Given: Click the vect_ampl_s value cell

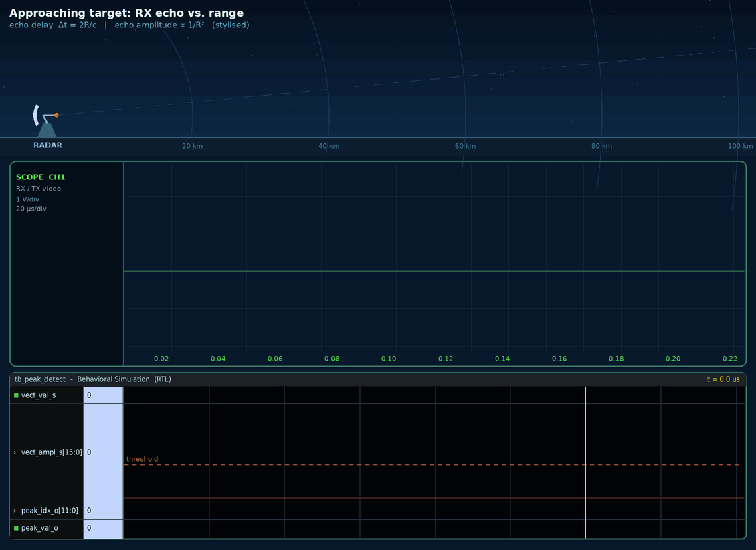Looking at the screenshot, I should point(103,453).
